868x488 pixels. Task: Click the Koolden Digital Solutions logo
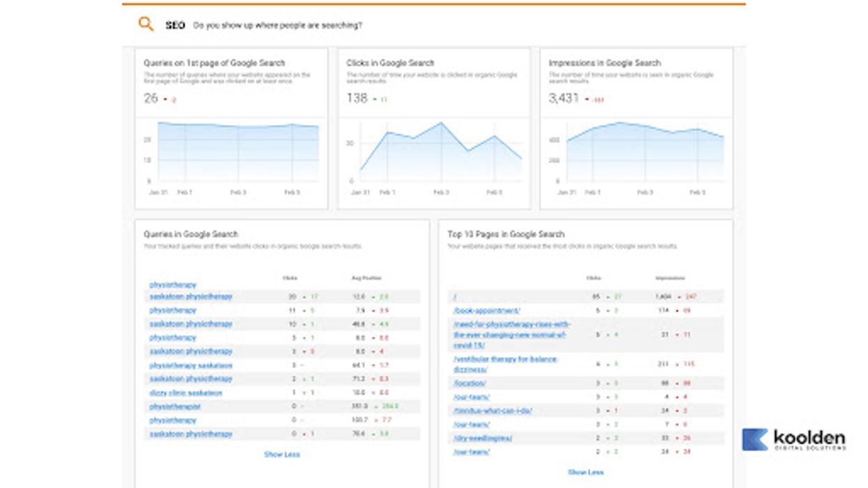[x=793, y=440]
